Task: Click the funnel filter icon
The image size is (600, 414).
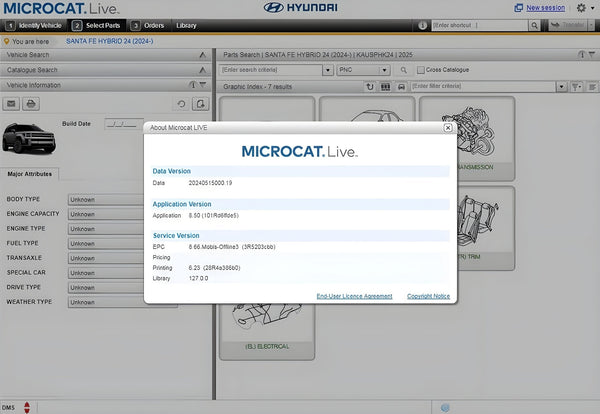Action: pyautogui.click(x=576, y=87)
